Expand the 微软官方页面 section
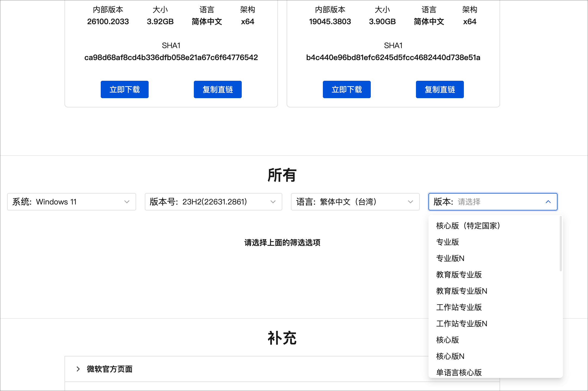588x391 pixels. (x=109, y=369)
